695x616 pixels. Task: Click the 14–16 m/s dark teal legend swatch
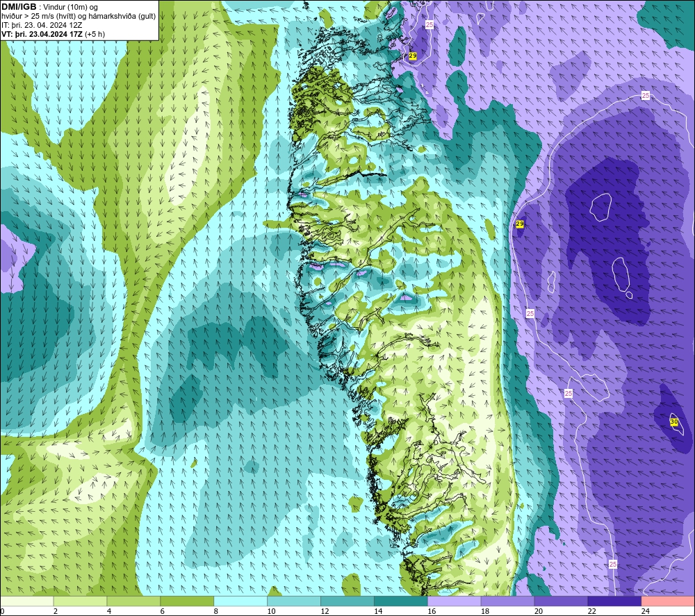tap(401, 601)
